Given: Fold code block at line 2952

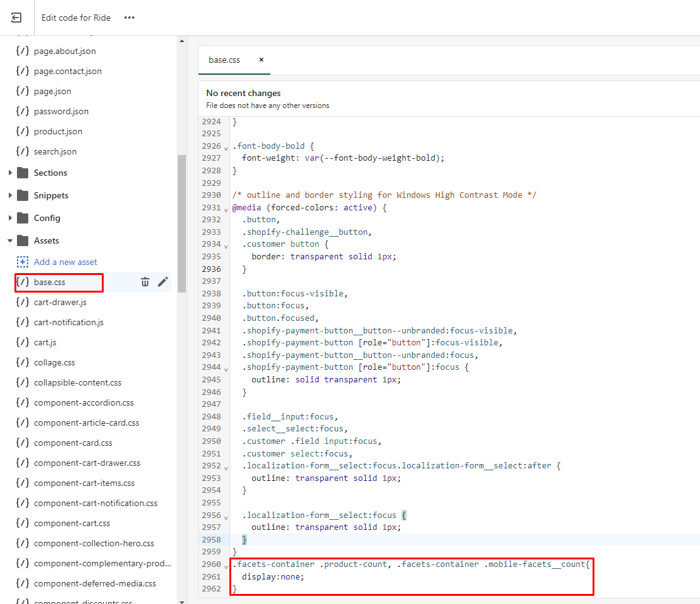Looking at the screenshot, I should (226, 468).
